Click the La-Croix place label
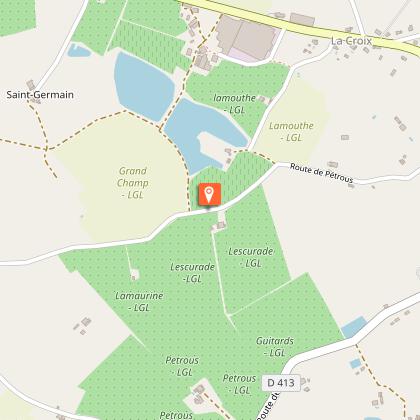 tap(351, 41)
